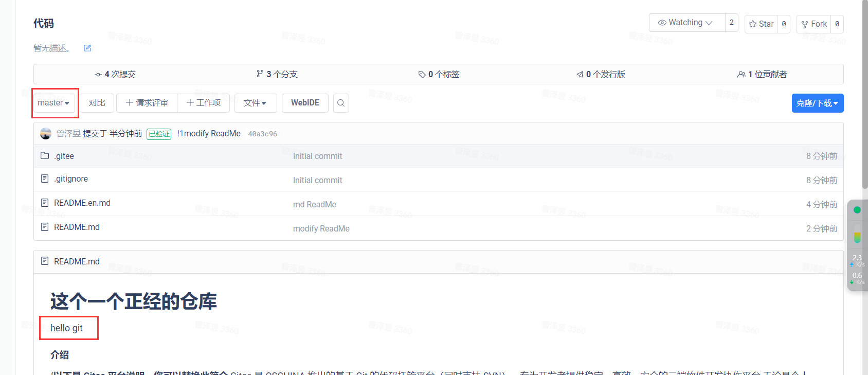Open the .gitignore file
The image size is (868, 375).
pos(71,178)
